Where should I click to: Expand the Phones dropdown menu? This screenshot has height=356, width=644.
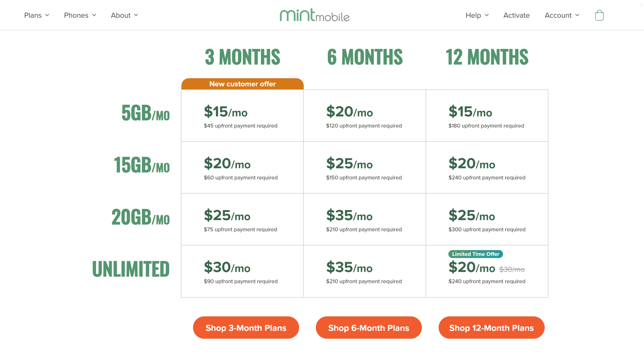[80, 15]
